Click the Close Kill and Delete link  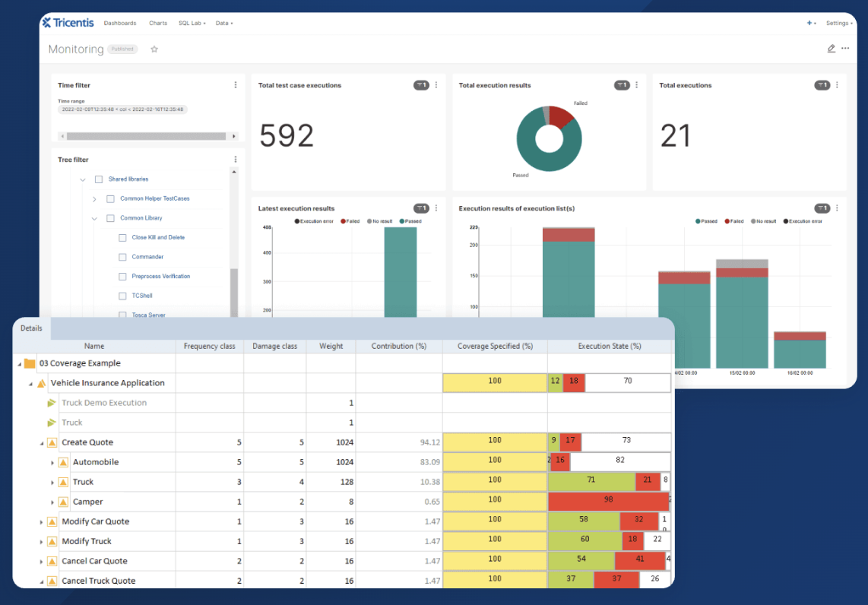coord(158,237)
